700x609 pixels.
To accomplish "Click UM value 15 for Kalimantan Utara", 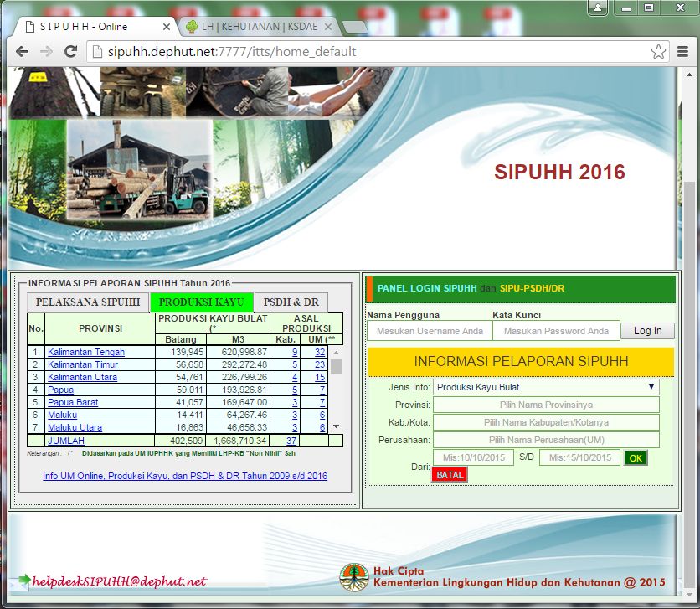I will point(320,377).
